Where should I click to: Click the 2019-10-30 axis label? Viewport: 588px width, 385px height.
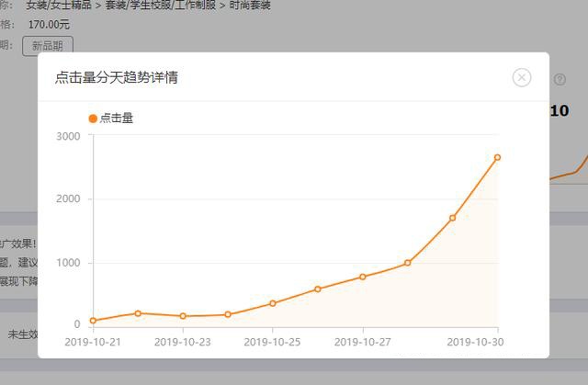click(475, 342)
